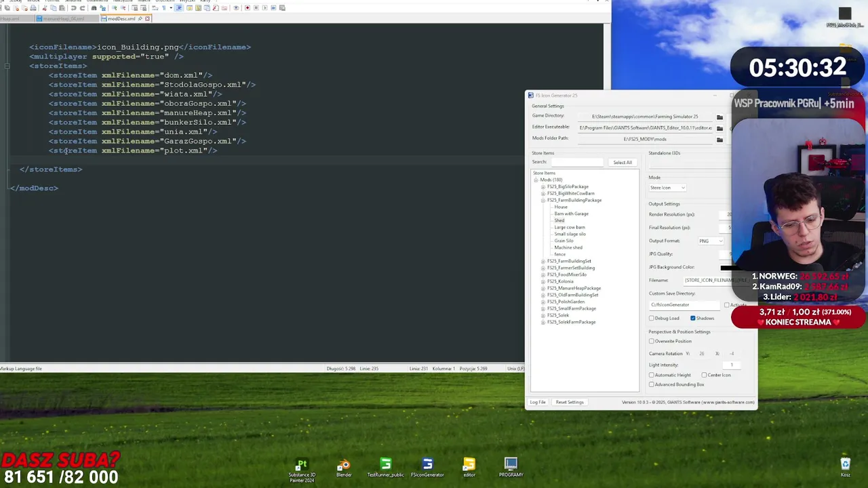The image size is (868, 488).
Task: Click the store items Search field
Action: 577,162
